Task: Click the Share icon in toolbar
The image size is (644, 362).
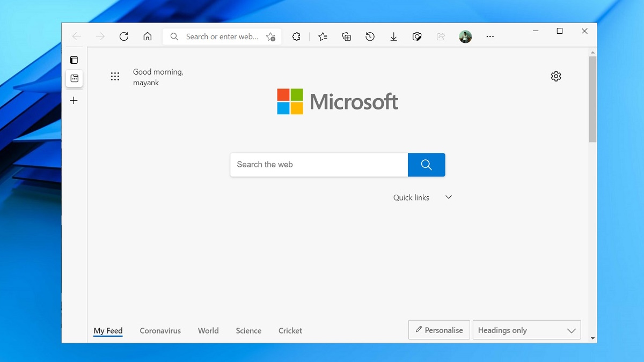Action: 441,36
